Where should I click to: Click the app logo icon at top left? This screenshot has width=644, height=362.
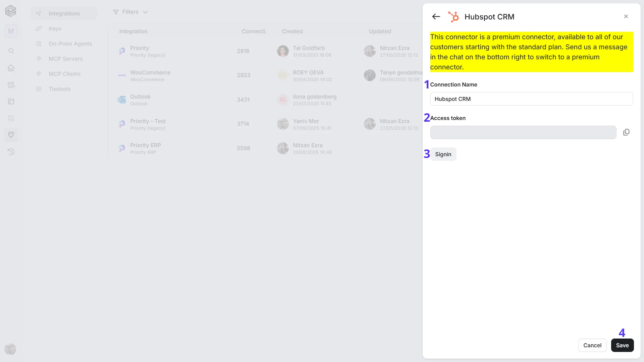pos(11,11)
